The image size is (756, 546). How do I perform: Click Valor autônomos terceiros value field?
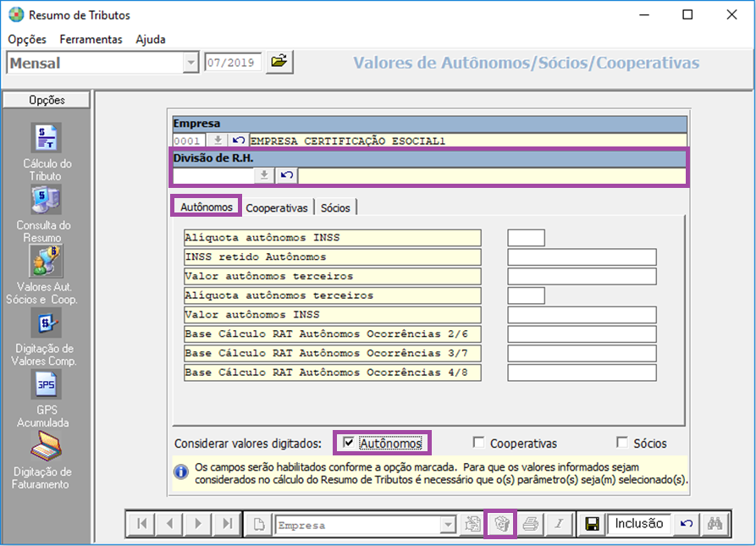tap(582, 276)
